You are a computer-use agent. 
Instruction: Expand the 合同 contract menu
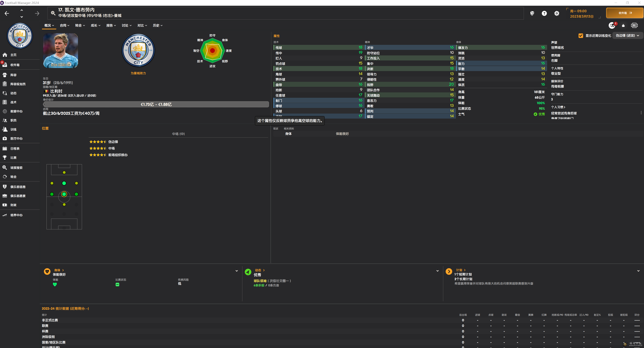tap(64, 26)
